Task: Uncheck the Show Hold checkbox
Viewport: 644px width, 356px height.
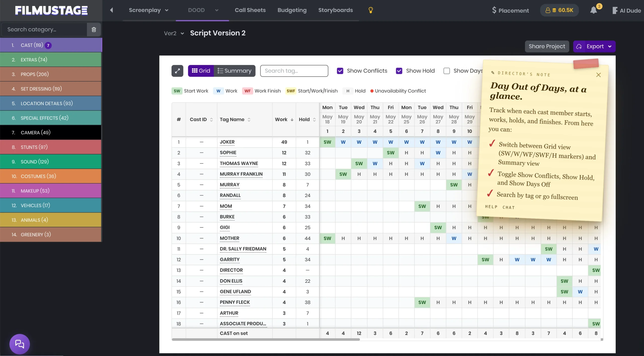Action: click(399, 71)
